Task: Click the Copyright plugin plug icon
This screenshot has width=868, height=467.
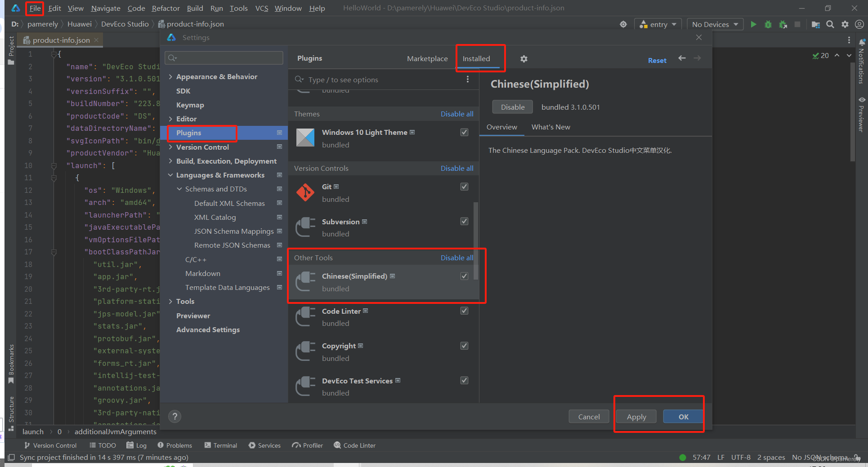Action: pos(305,352)
